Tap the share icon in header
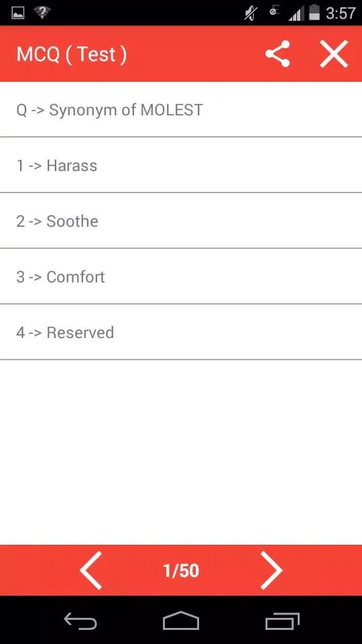362x644 pixels. [x=278, y=54]
